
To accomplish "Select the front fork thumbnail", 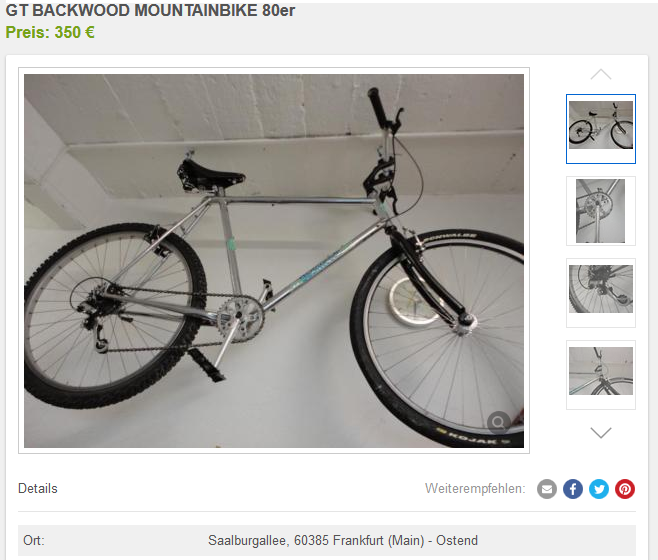I will [601, 375].
